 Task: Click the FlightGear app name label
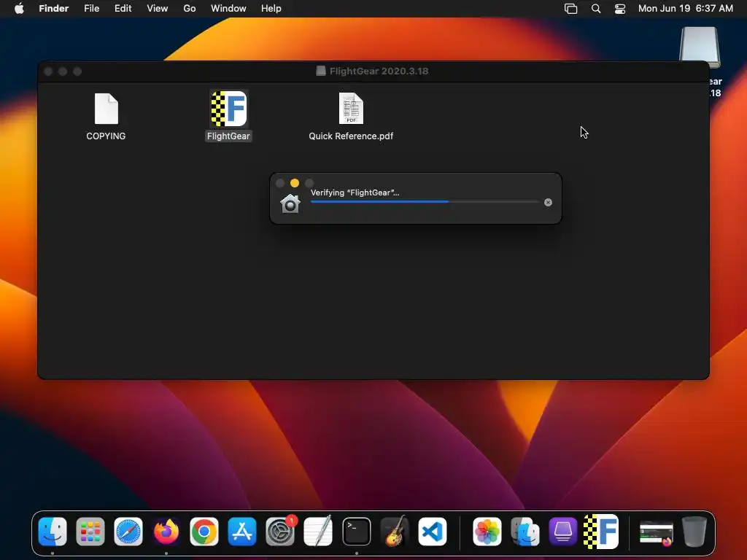coord(228,136)
